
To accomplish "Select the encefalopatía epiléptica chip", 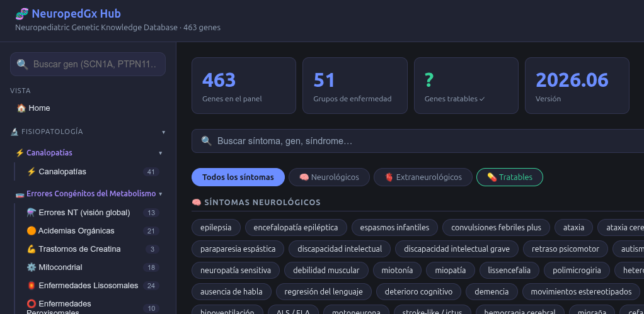I will 296,228.
